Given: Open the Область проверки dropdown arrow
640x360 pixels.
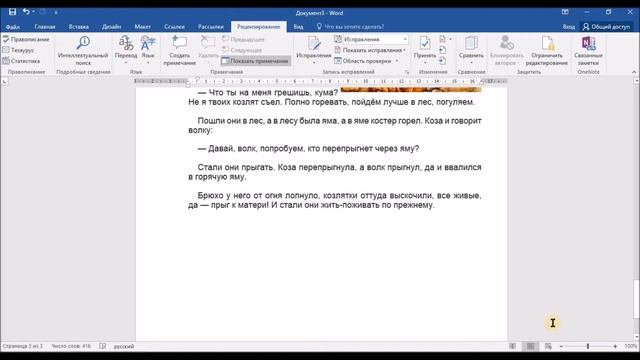Looking at the screenshot, I should point(397,61).
